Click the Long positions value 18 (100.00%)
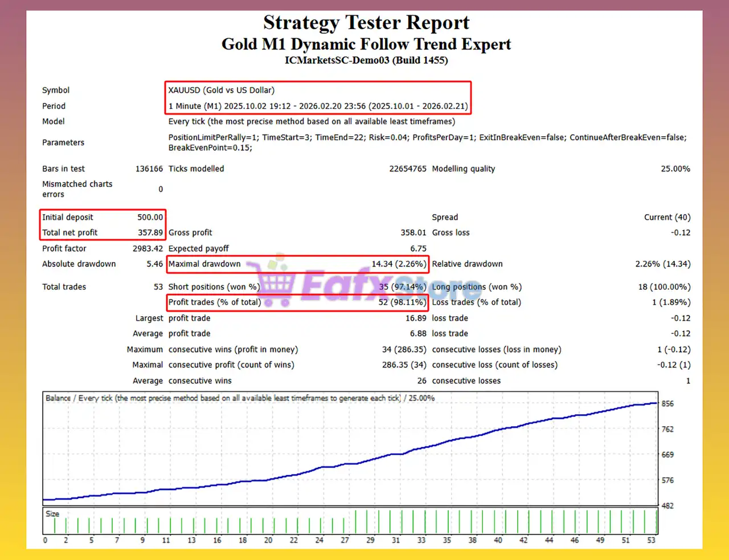Image resolution: width=729 pixels, height=560 pixels. (x=664, y=287)
